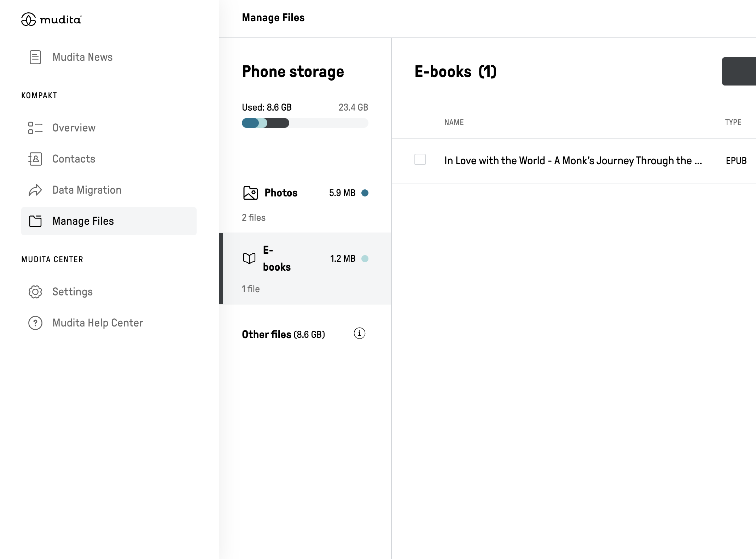Open Settings
This screenshot has height=559, width=756.
coord(109,292)
